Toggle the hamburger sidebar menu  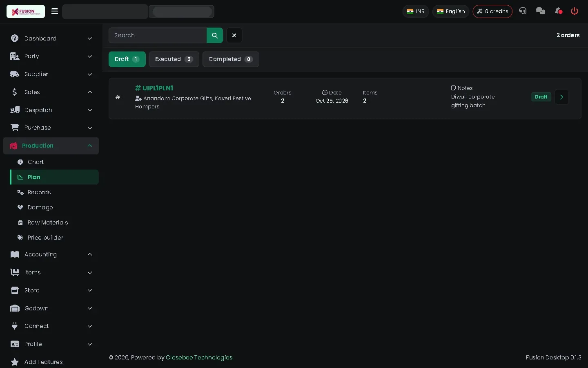point(55,11)
